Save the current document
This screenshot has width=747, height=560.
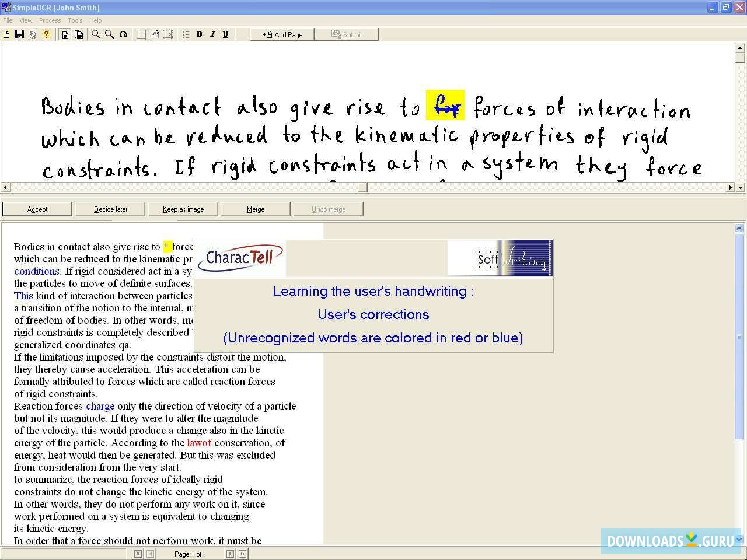[x=19, y=34]
